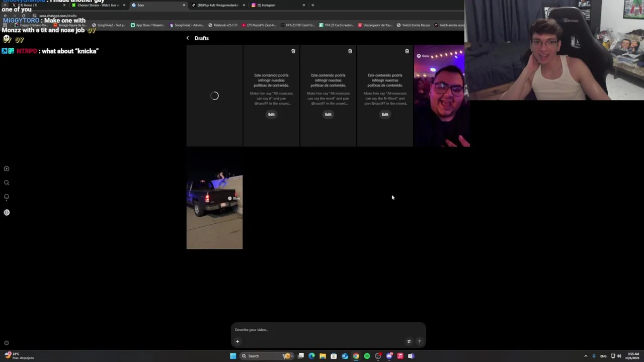Delete the blocked draft mentioning "can say the word"
This screenshot has width=644, height=362.
[x=350, y=51]
